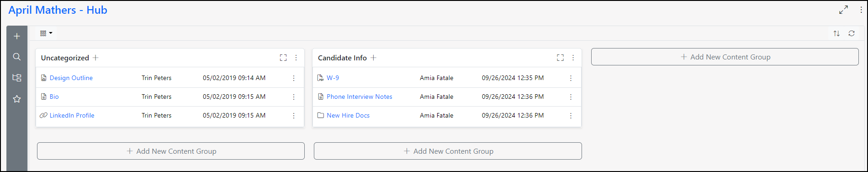Open New Hire Docs row options menu
Image resolution: width=868 pixels, height=172 pixels.
click(x=571, y=116)
